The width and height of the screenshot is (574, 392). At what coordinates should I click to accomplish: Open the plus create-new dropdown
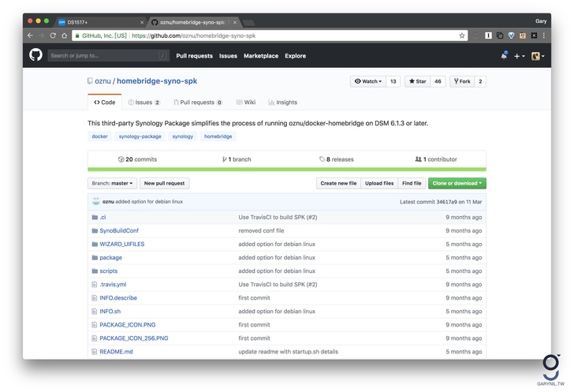[519, 56]
